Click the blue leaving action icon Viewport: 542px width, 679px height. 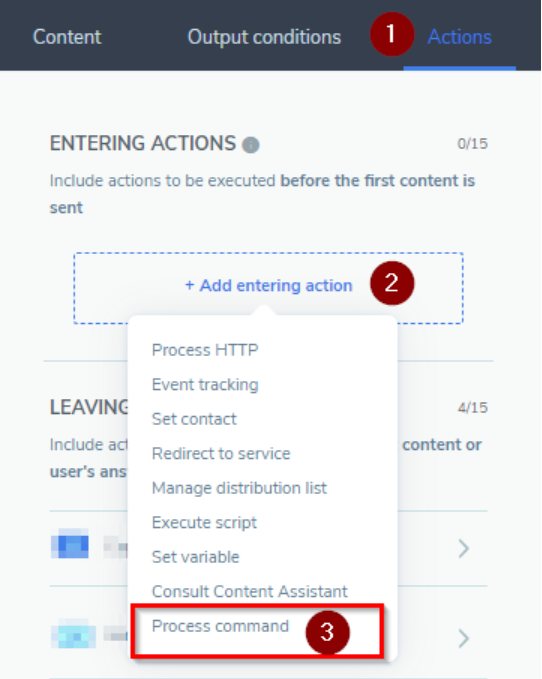coord(70,543)
